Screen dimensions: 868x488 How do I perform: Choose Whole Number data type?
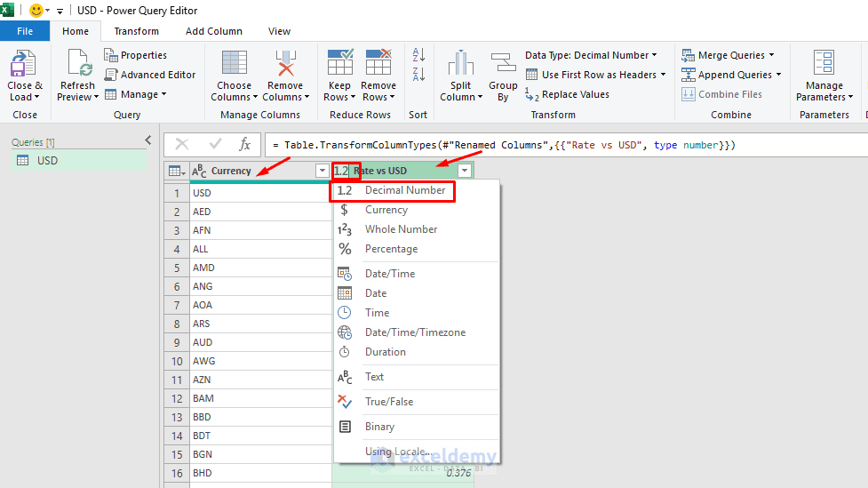[417, 229]
